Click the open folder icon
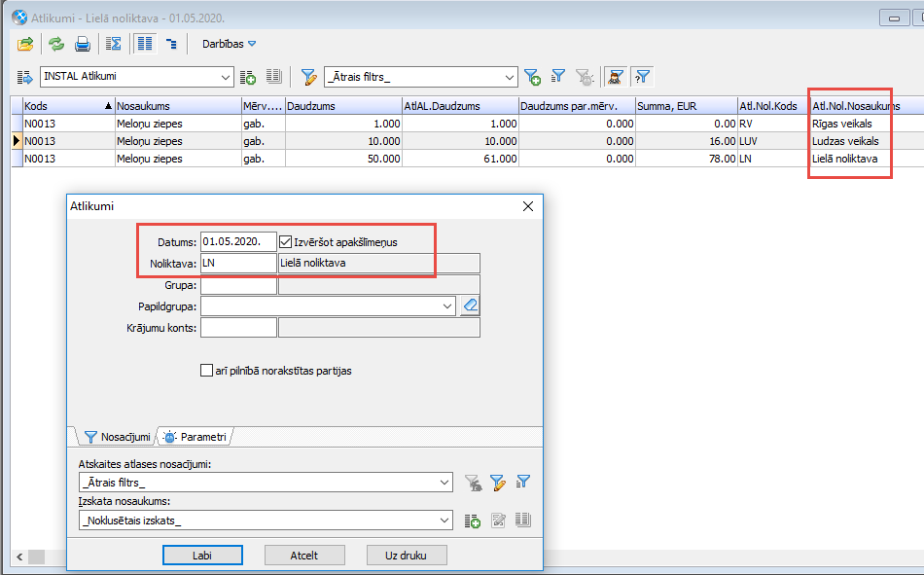Image resolution: width=924 pixels, height=575 pixels. pyautogui.click(x=26, y=44)
